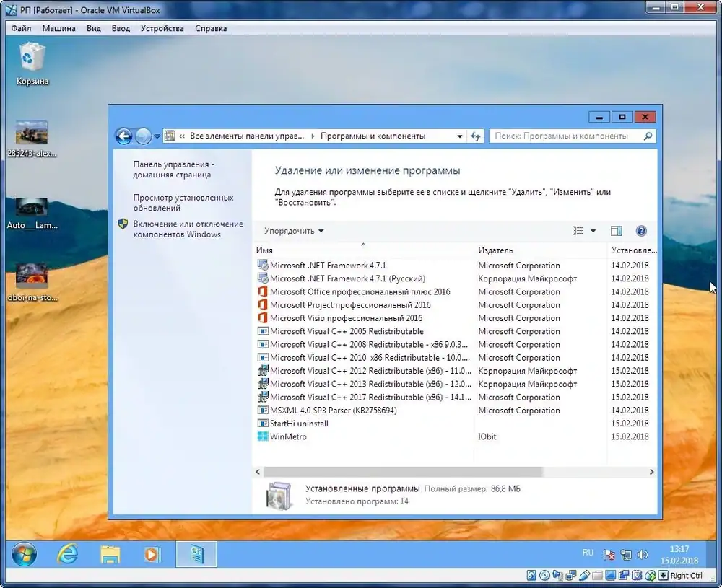The width and height of the screenshot is (722, 588).
Task: Open the view options dropdown arrow
Action: pyautogui.click(x=593, y=231)
